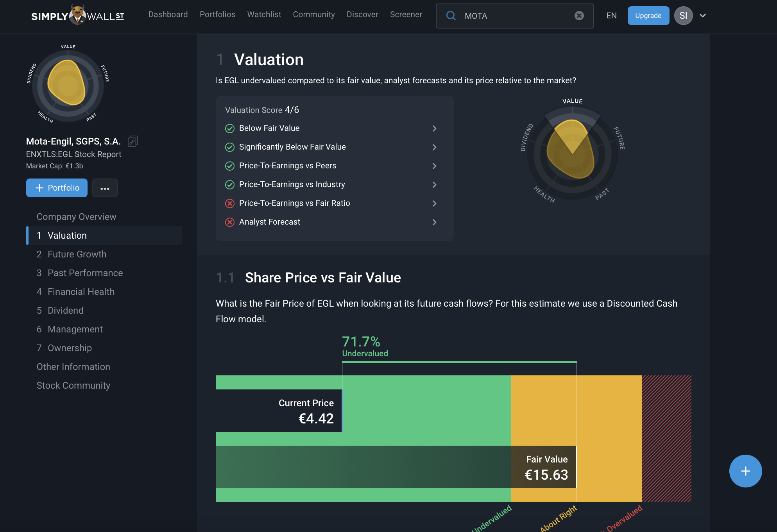Click the Upgrade button
The width and height of the screenshot is (777, 532).
pyautogui.click(x=648, y=16)
